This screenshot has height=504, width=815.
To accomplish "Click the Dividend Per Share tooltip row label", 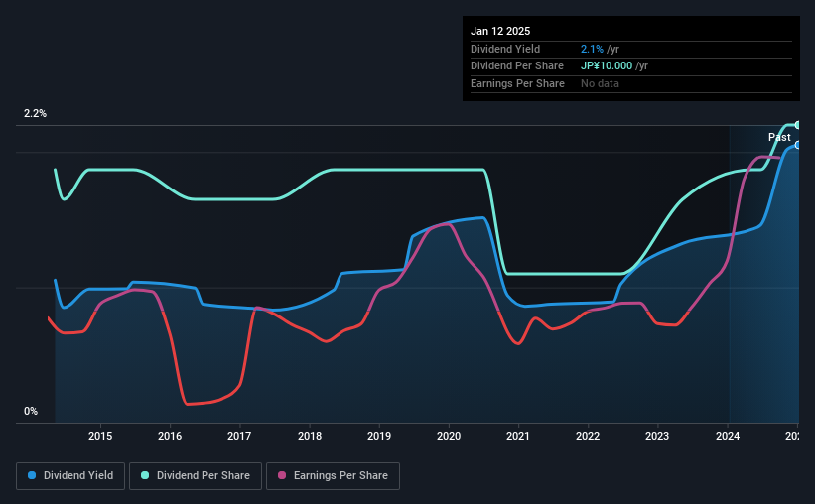I will pyautogui.click(x=517, y=66).
